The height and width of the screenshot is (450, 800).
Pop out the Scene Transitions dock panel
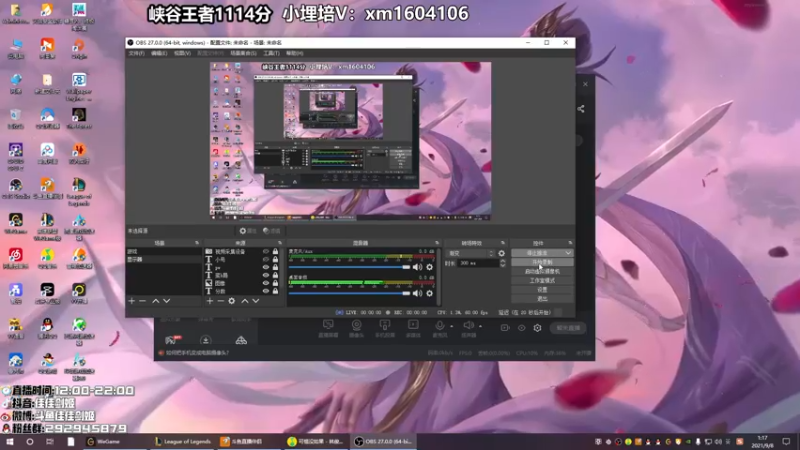tap(503, 243)
